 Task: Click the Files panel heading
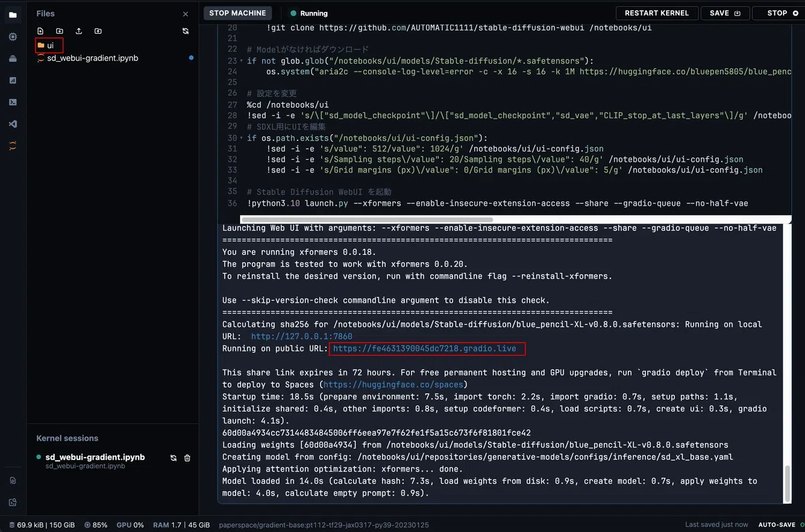tap(46, 13)
